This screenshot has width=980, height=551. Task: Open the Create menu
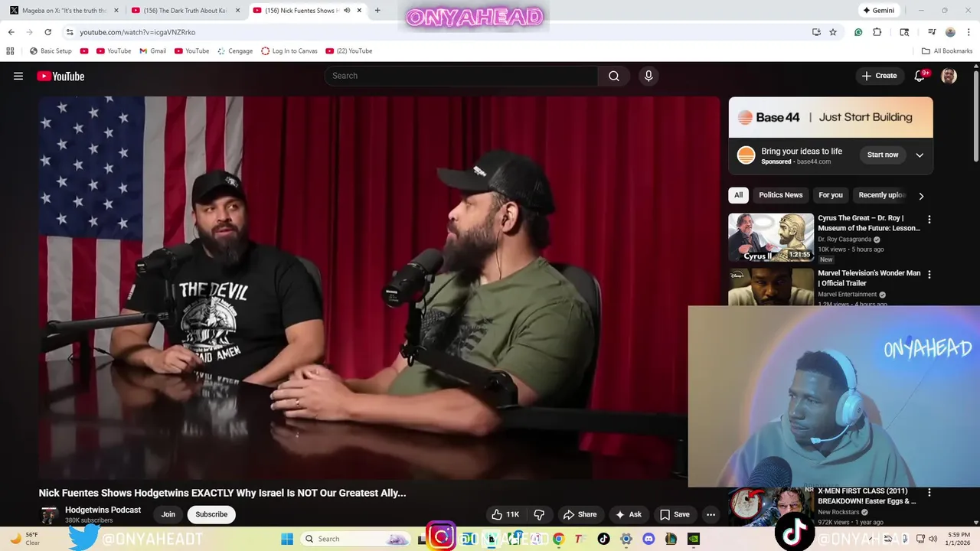(x=879, y=76)
